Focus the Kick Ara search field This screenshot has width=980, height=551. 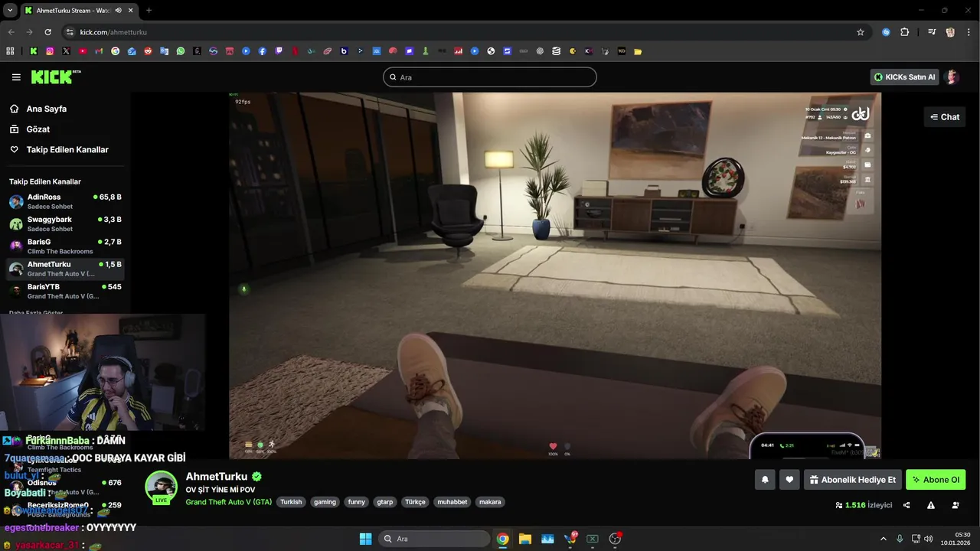coord(490,77)
